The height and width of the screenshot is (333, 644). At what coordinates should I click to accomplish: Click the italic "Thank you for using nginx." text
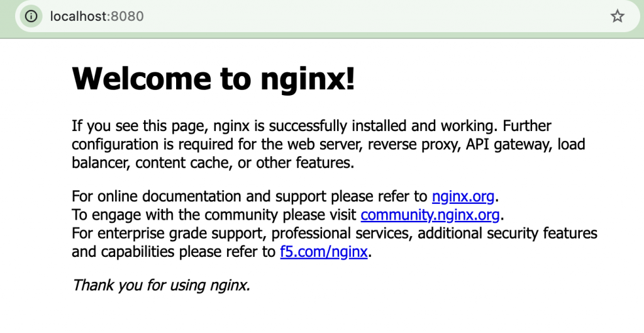162,285
